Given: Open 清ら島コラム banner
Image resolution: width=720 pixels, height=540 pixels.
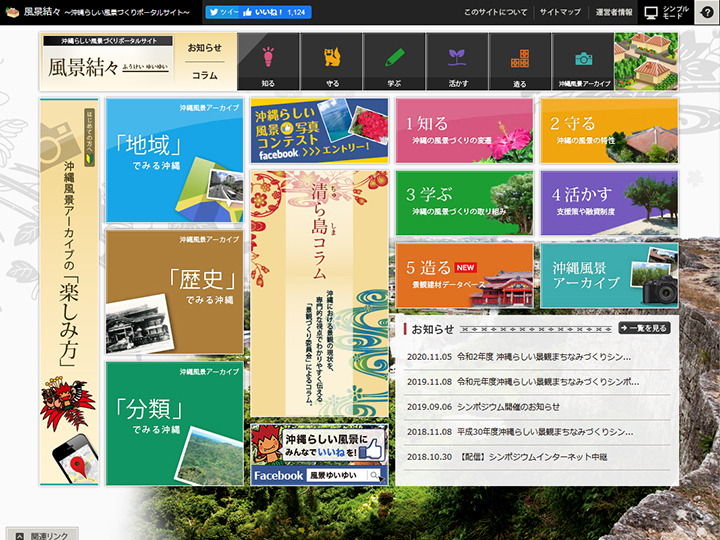Looking at the screenshot, I should coord(319,294).
